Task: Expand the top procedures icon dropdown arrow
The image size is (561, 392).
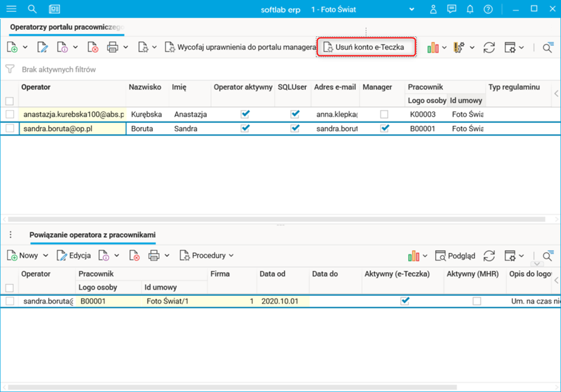Action: (154, 47)
